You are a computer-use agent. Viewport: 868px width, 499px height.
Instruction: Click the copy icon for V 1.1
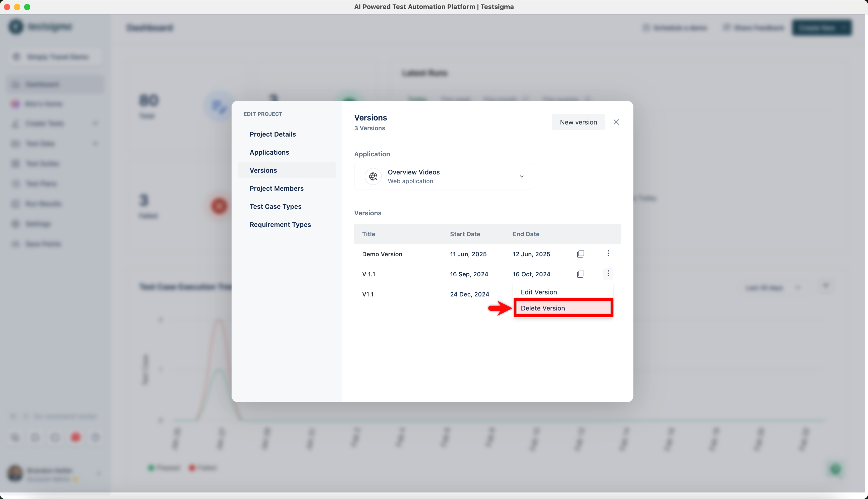tap(580, 274)
